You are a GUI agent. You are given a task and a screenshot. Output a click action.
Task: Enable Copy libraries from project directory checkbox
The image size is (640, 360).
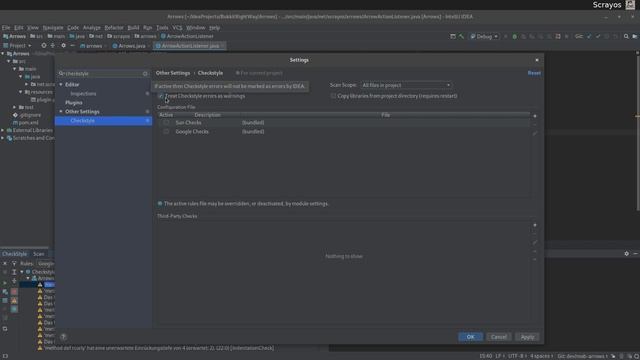333,96
